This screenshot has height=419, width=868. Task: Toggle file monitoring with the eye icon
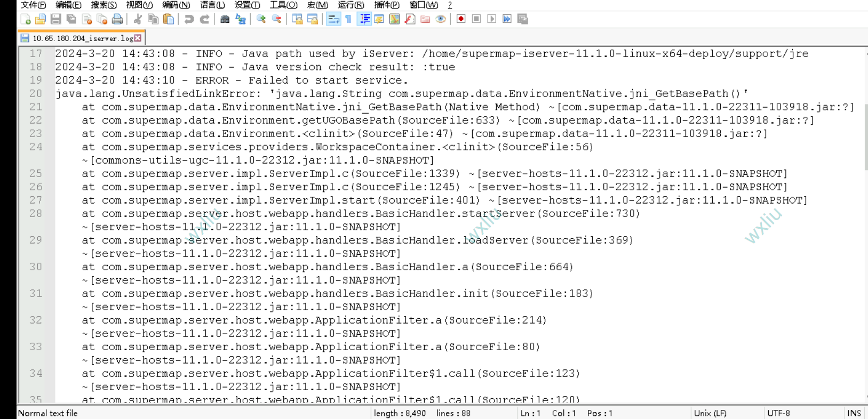pos(441,19)
